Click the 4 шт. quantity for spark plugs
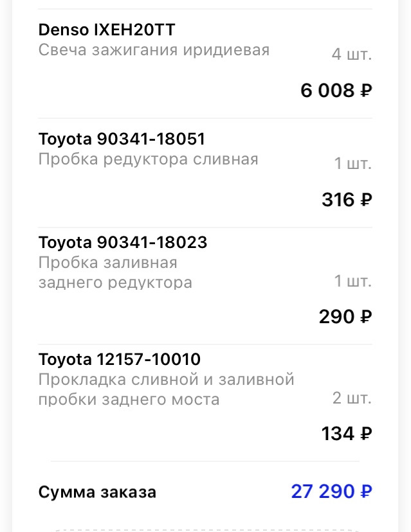This screenshot has height=532, width=411. pos(349,55)
